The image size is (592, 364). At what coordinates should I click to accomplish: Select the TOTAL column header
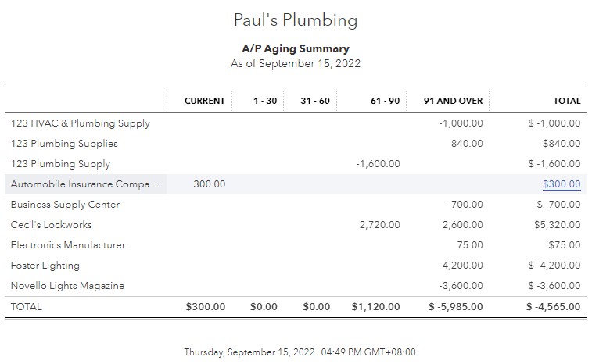[x=567, y=101]
